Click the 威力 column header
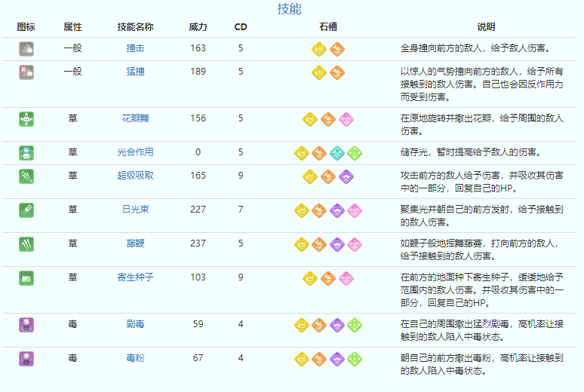 (198, 27)
